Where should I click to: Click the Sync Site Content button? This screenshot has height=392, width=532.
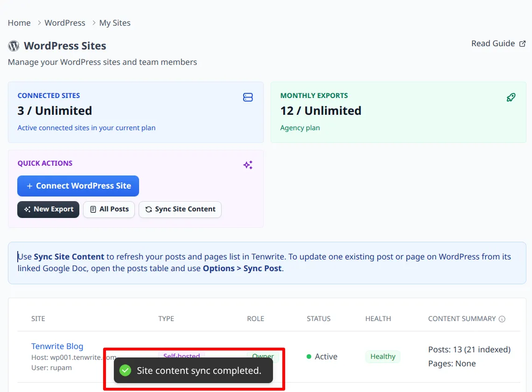[x=180, y=210]
